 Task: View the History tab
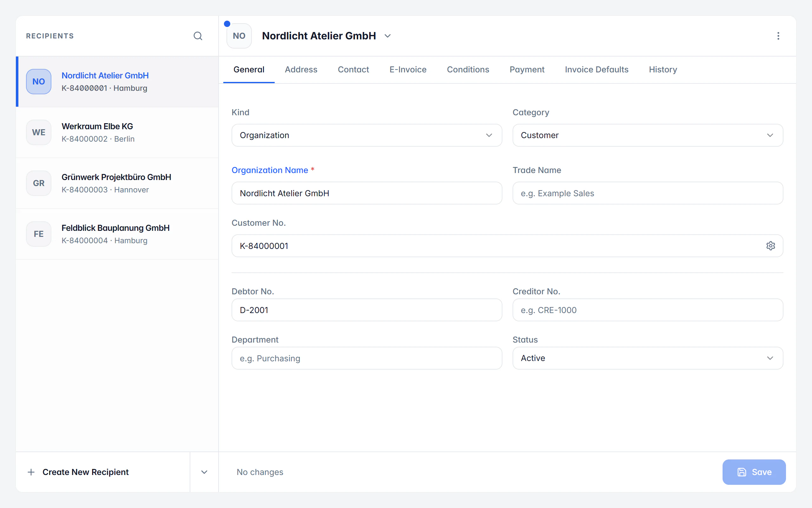pos(663,70)
